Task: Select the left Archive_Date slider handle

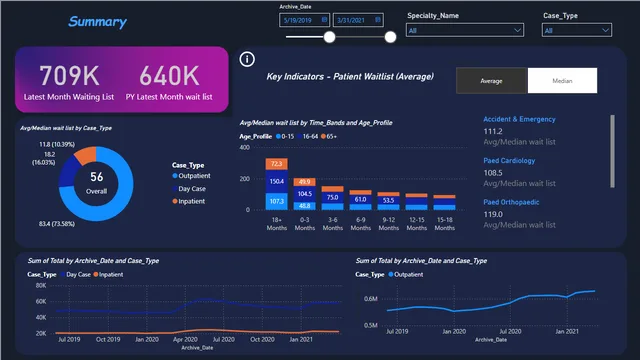Action: point(329,37)
